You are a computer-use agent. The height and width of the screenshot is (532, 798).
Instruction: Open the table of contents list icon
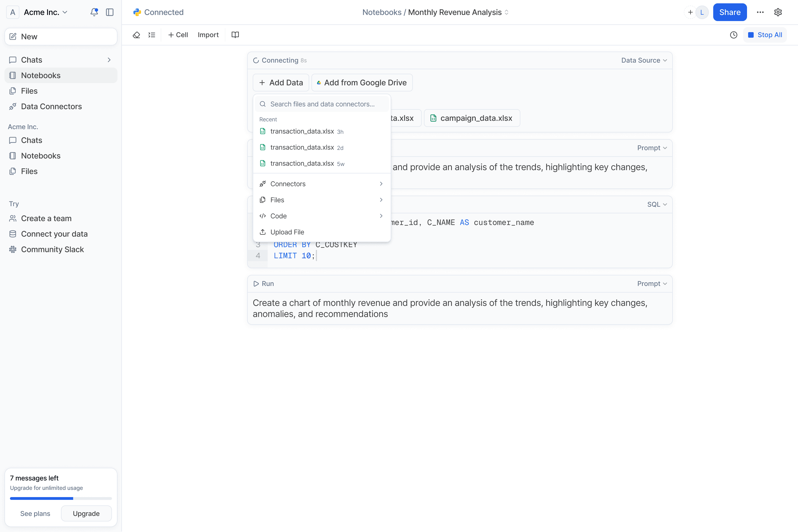152,35
